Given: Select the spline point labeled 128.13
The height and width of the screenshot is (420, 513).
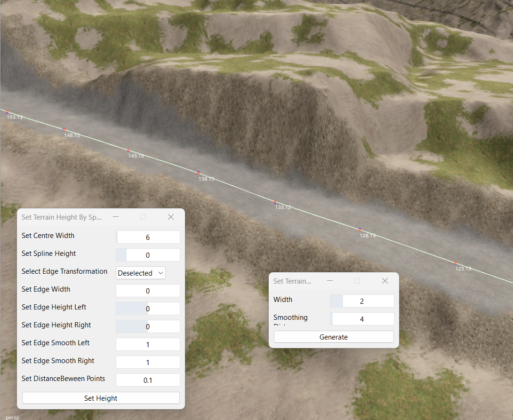Looking at the screenshot, I should coord(360,229).
